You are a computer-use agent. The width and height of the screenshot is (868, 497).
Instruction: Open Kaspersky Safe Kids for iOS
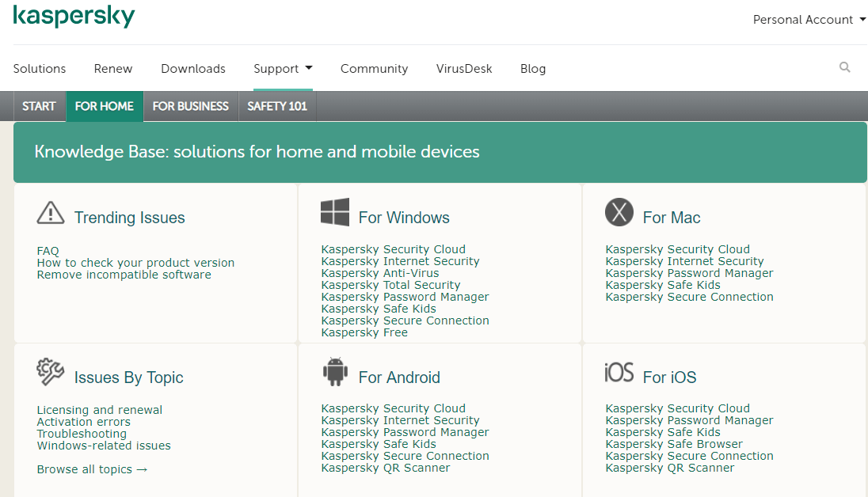[x=663, y=432]
